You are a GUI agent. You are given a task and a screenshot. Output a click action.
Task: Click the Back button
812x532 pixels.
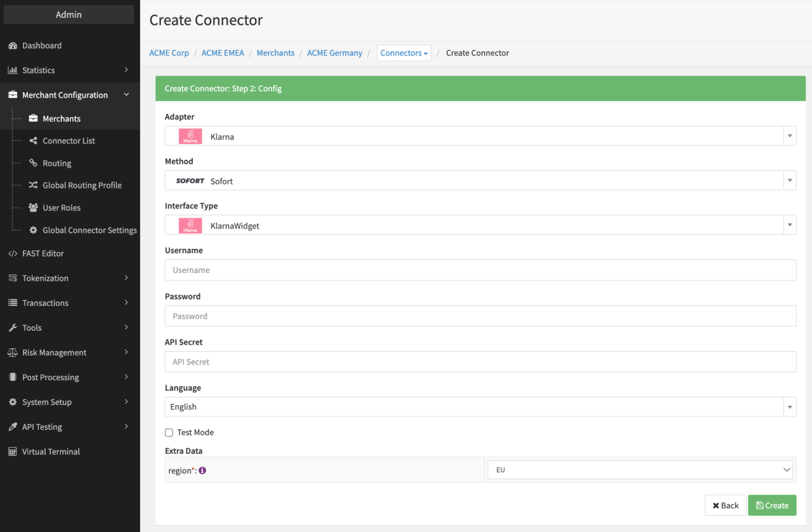point(725,505)
